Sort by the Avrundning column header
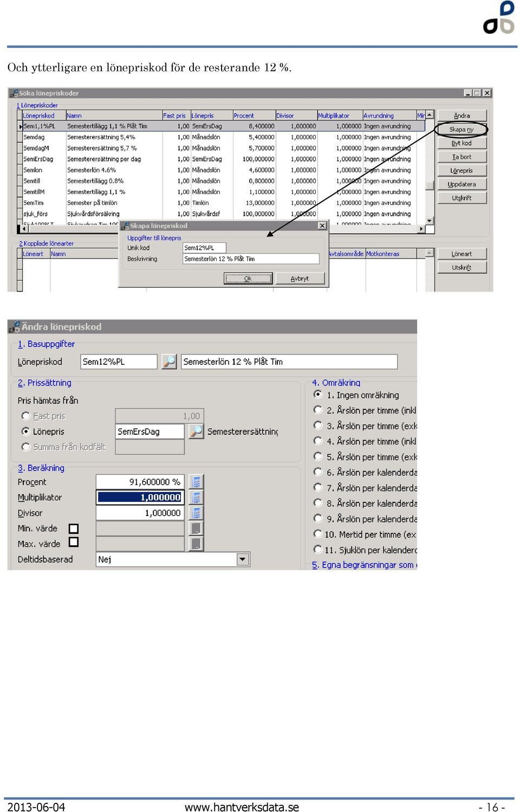Image resolution: width=520 pixels, height=812 pixels. tap(389, 115)
